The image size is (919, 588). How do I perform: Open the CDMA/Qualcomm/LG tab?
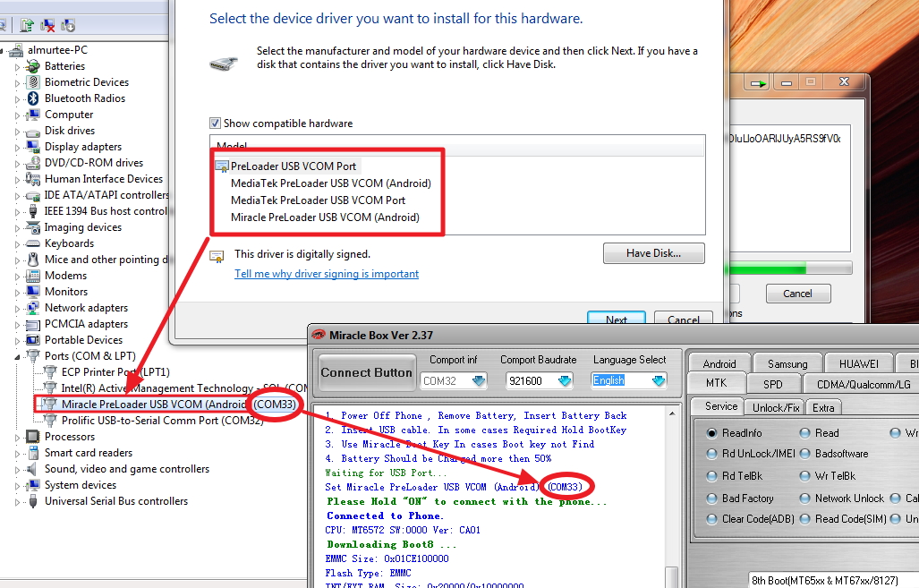864,385
